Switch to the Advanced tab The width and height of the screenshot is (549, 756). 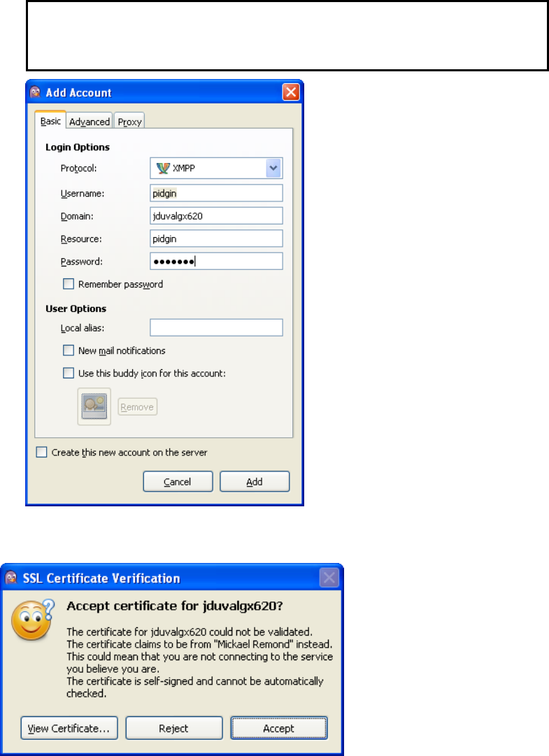pyautogui.click(x=90, y=122)
